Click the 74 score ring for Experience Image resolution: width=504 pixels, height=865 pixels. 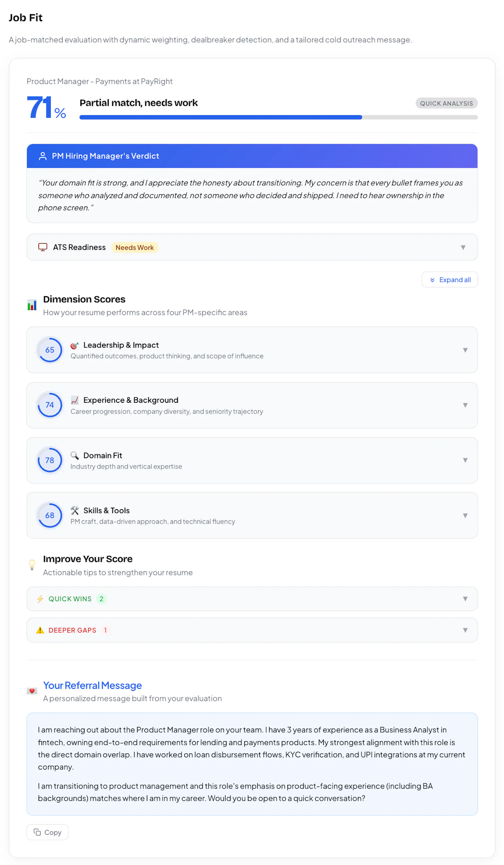(x=50, y=405)
